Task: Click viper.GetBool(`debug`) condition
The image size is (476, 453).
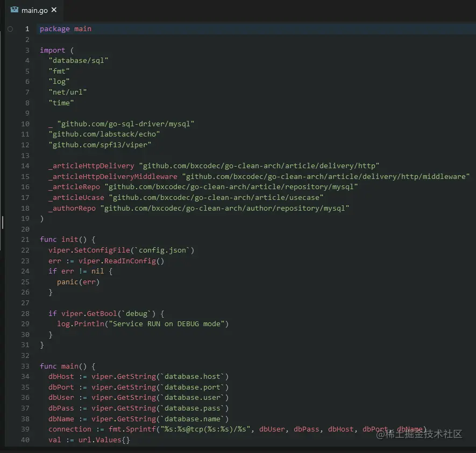Action: (108, 313)
